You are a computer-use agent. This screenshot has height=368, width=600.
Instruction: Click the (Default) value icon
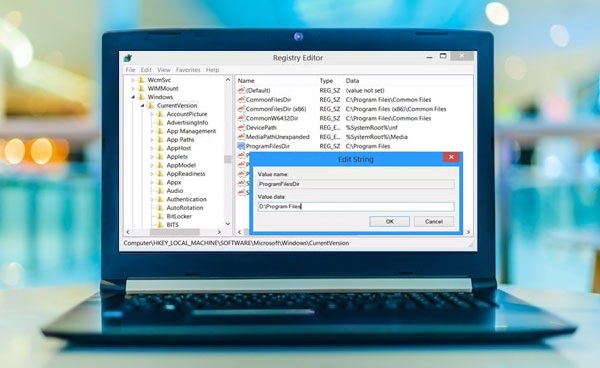(241, 90)
